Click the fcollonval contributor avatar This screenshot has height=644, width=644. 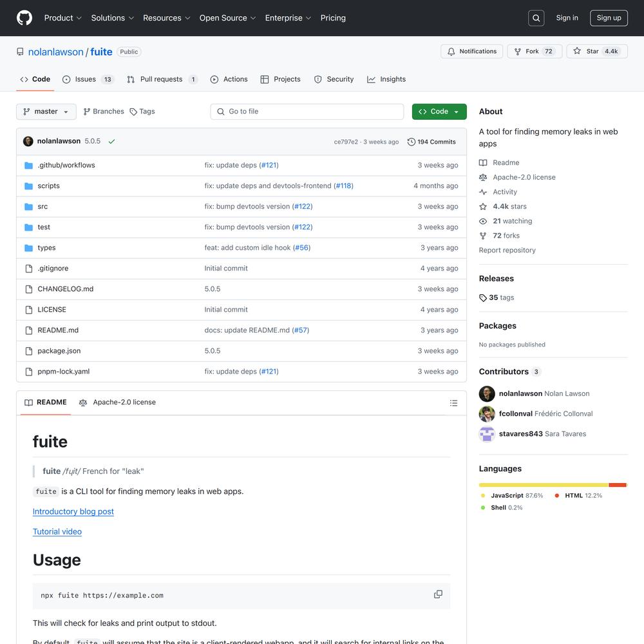487,414
